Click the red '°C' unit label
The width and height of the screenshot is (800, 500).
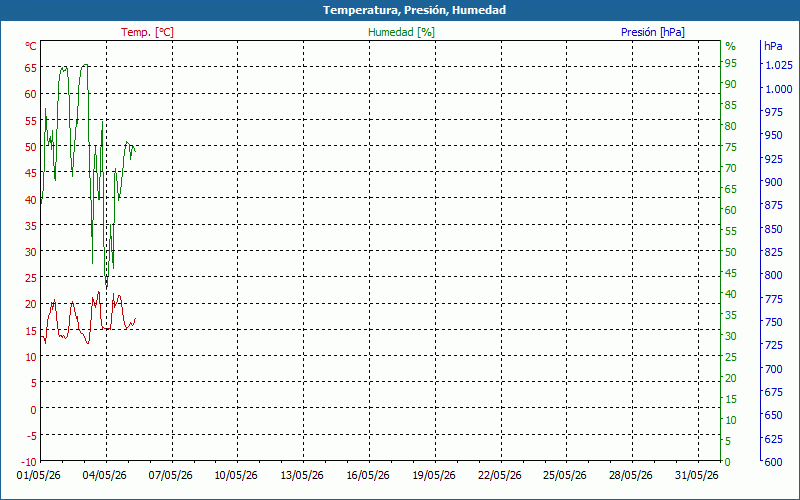(31, 46)
